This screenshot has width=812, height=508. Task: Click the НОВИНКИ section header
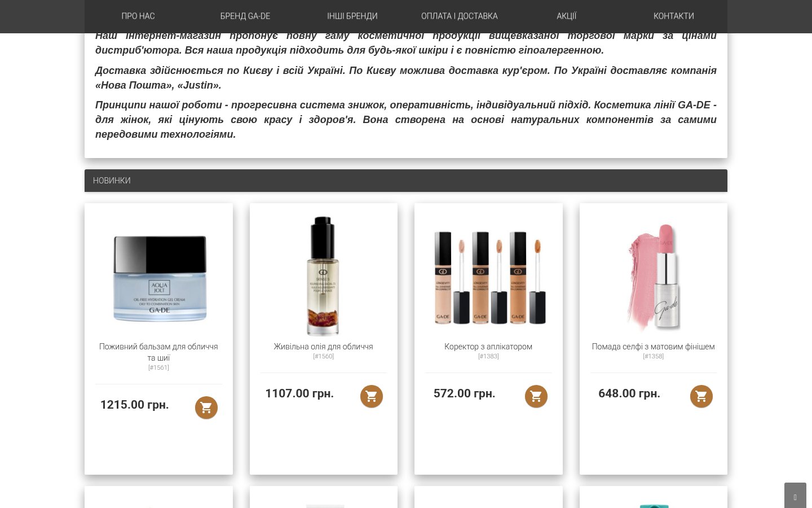tap(406, 181)
